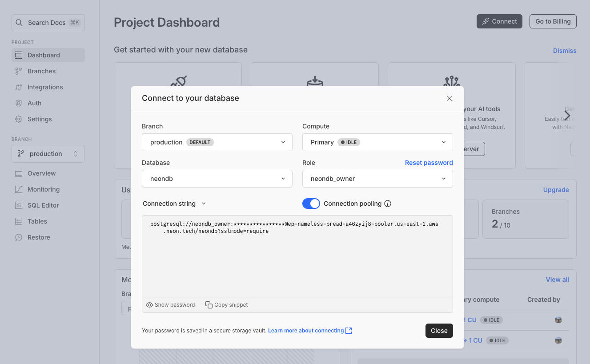Click the Restore icon in sidebar
The image size is (590, 364).
click(x=19, y=237)
